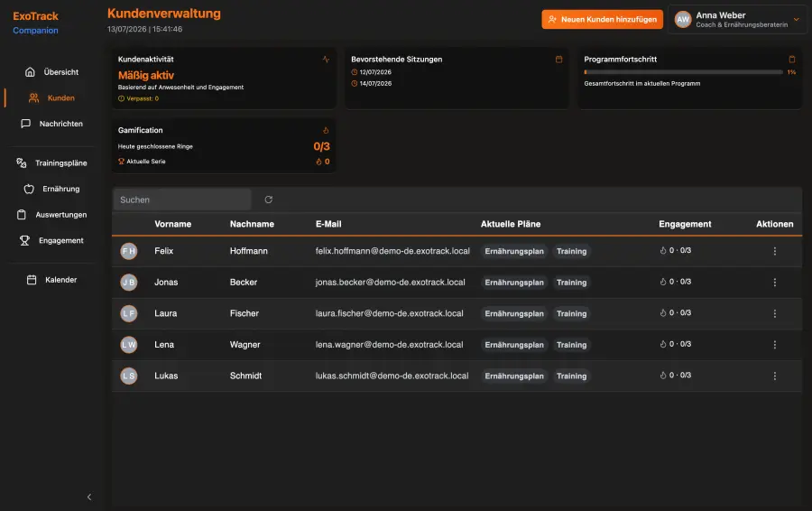812x511 pixels.
Task: Open the Übersicht home icon in sidebar
Action: pyautogui.click(x=30, y=72)
